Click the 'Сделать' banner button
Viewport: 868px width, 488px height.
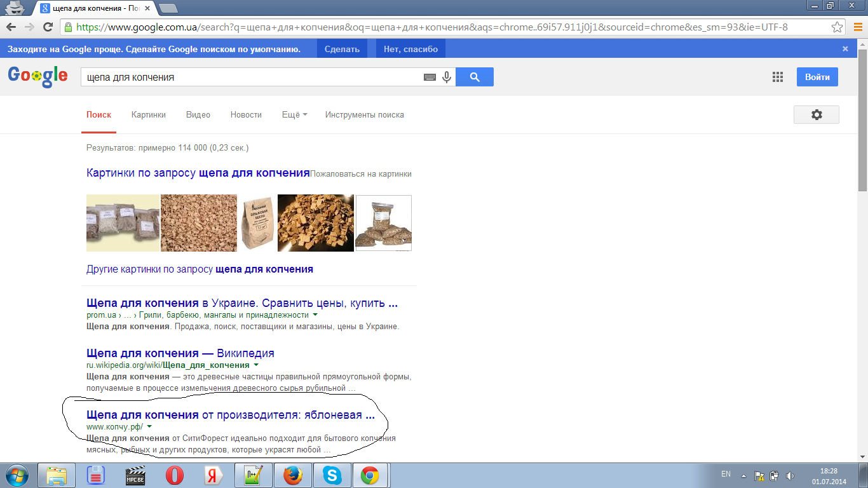click(x=342, y=49)
